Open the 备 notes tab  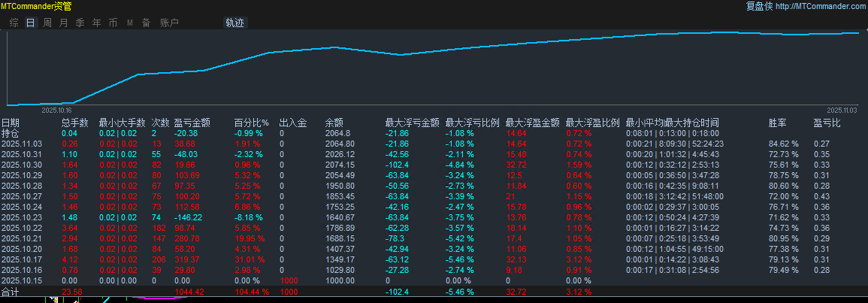pyautogui.click(x=146, y=23)
